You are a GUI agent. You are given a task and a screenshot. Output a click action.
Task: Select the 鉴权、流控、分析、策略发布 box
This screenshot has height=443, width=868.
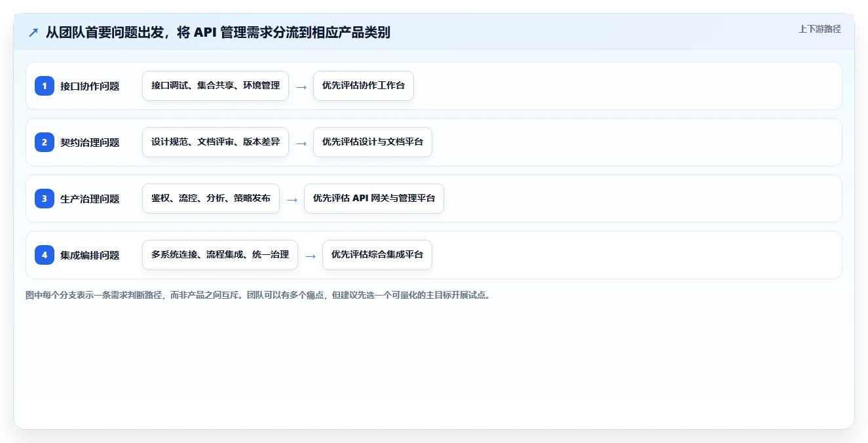click(x=211, y=199)
